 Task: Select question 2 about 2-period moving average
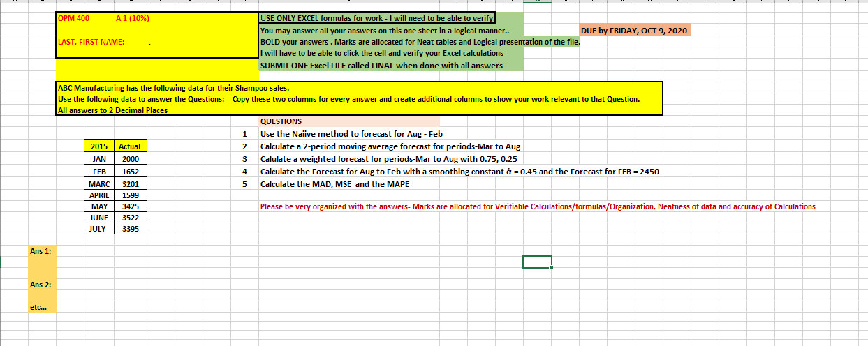pos(390,146)
